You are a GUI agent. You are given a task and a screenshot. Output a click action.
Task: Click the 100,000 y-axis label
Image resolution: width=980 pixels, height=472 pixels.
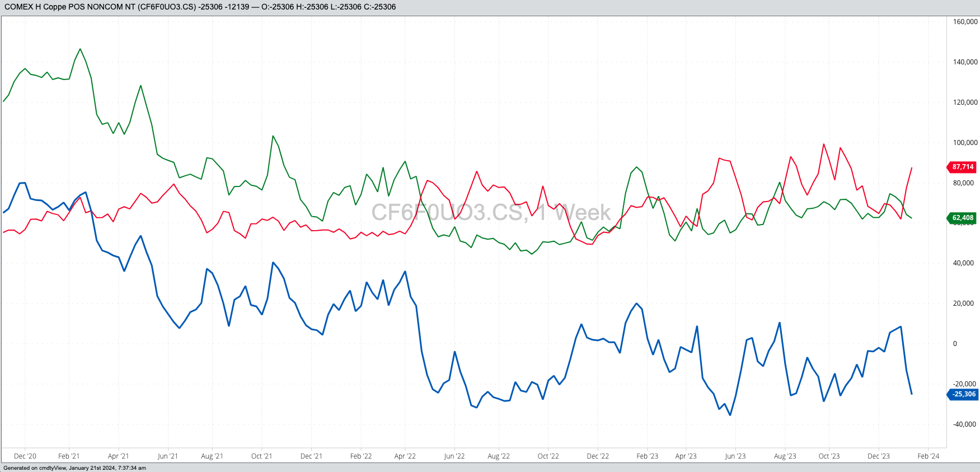pos(965,143)
